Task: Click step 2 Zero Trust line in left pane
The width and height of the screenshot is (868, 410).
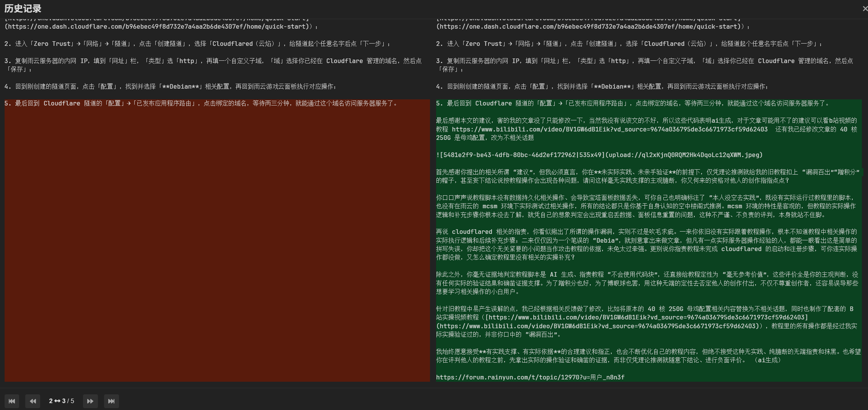Action: tap(197, 44)
